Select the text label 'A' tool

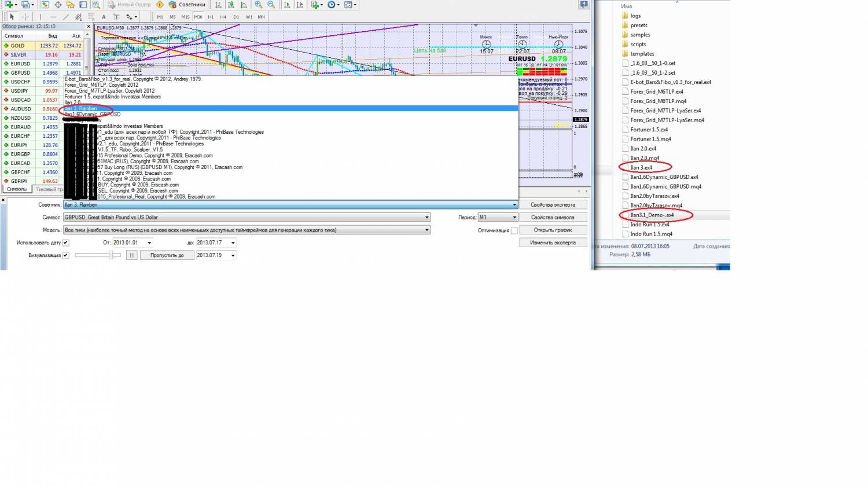pos(104,17)
